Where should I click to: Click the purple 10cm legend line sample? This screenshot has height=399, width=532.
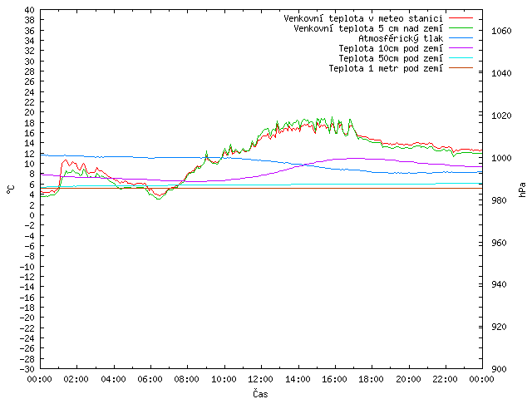pos(461,48)
